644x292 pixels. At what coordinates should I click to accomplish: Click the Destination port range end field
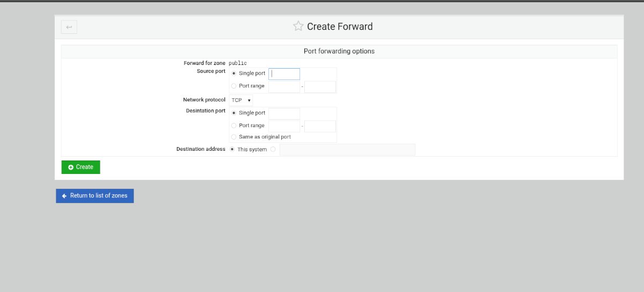click(320, 126)
